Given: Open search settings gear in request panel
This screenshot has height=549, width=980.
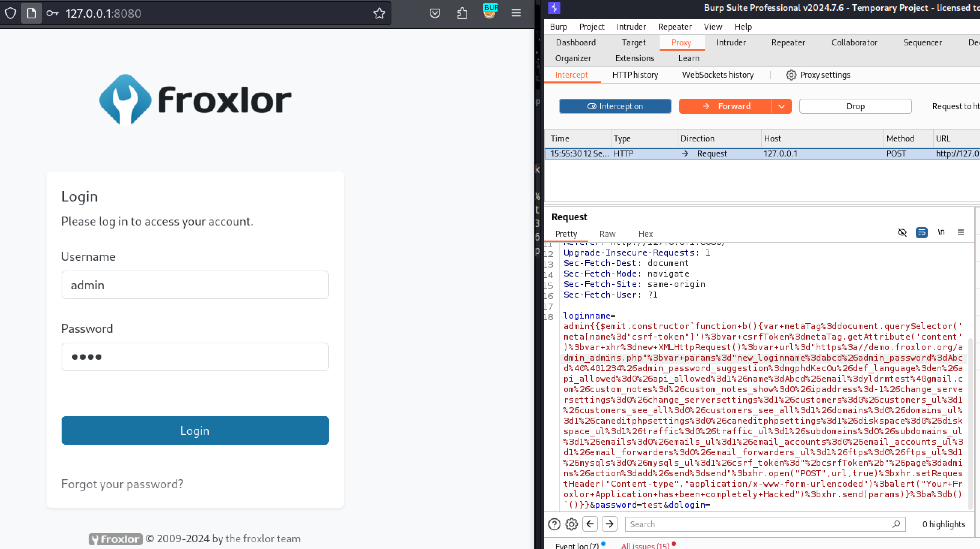Looking at the screenshot, I should point(571,524).
